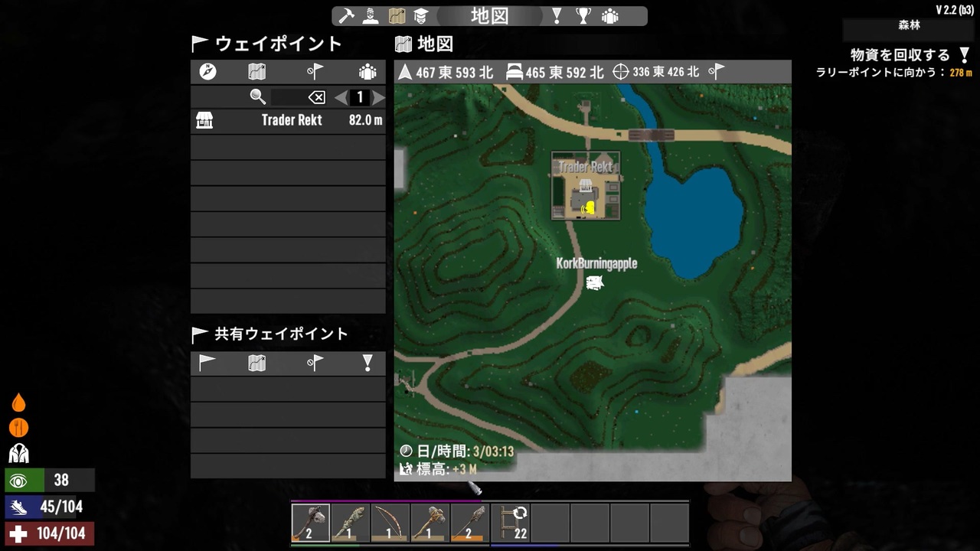Focus the waypoint search input
The height and width of the screenshot is (551, 980).
tap(289, 97)
